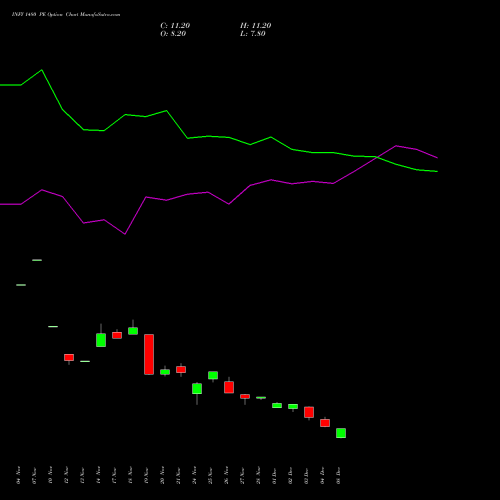
Task: Click the red candle above 12 Nov
Action: coord(69,357)
